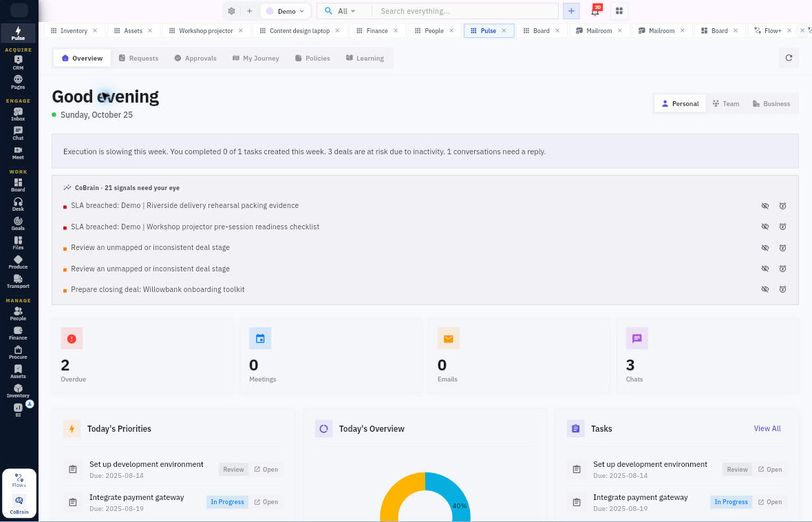Open the Learning tab
Image resolution: width=812 pixels, height=522 pixels.
click(365, 58)
